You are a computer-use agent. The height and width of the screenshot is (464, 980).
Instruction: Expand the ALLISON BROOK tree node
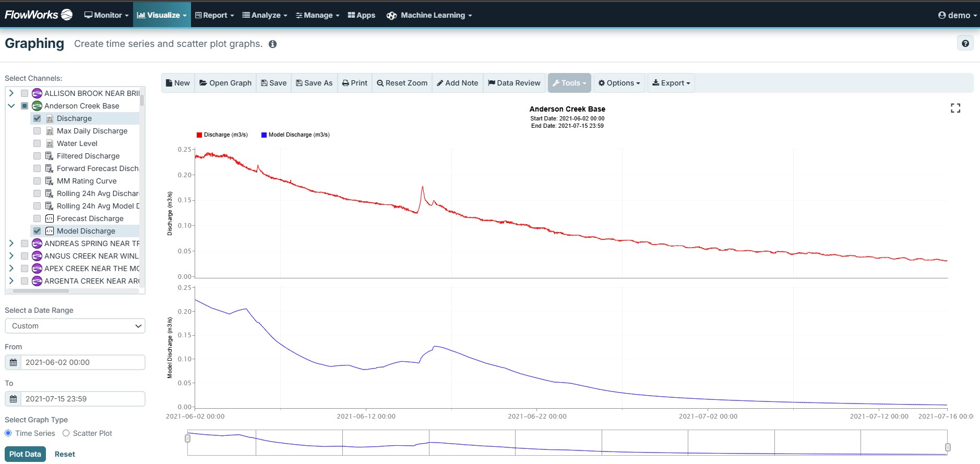pyautogui.click(x=11, y=93)
